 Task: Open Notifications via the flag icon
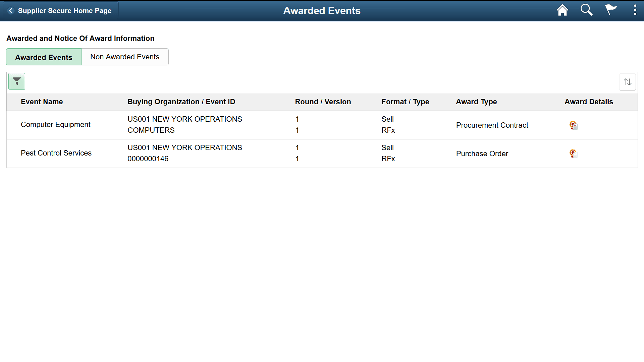pyautogui.click(x=610, y=10)
